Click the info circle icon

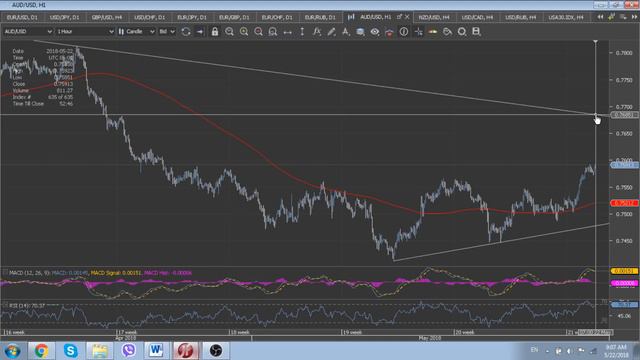point(404,31)
